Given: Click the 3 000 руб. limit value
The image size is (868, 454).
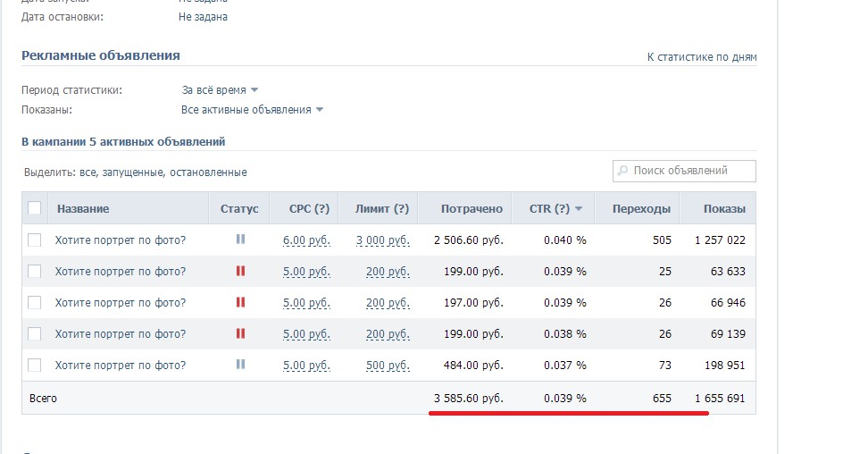Looking at the screenshot, I should pyautogui.click(x=382, y=240).
